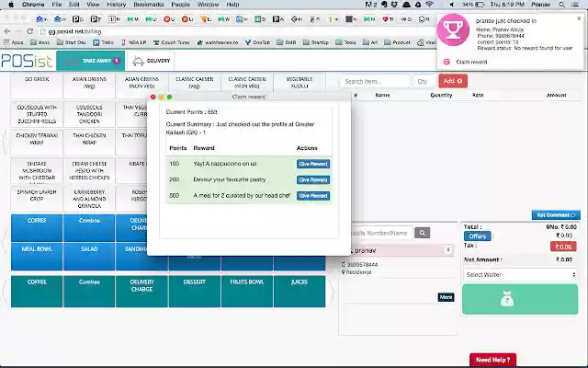588x368 pixels.
Task: Give the favourite pastry reward
Action: 313,180
